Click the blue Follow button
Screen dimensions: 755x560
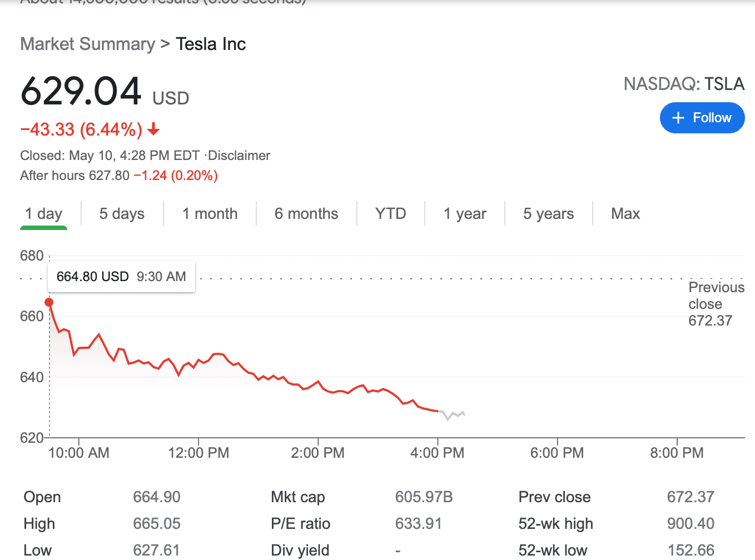point(702,118)
